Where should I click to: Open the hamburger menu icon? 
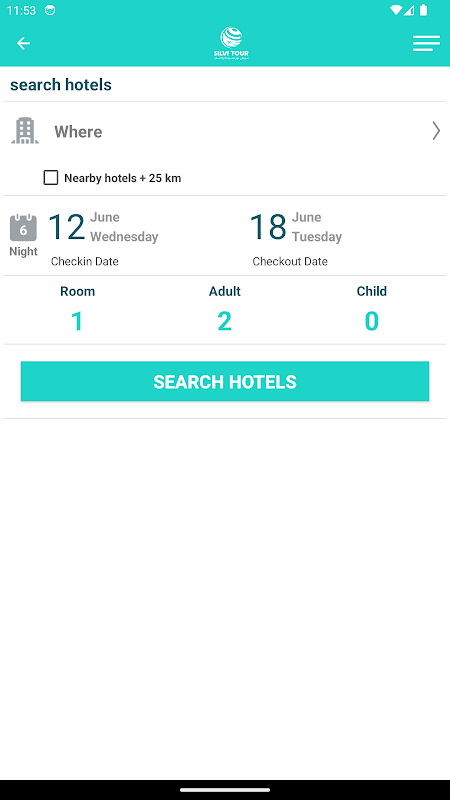(427, 43)
